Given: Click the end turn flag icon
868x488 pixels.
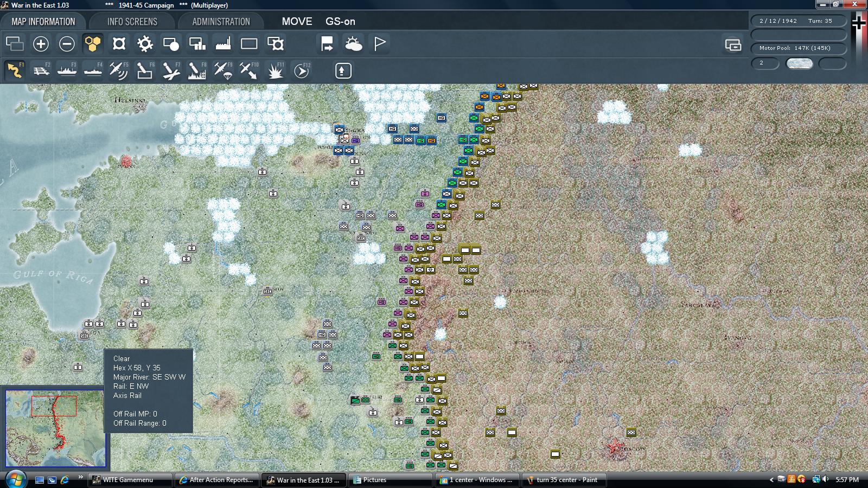Looking at the screenshot, I should [380, 43].
